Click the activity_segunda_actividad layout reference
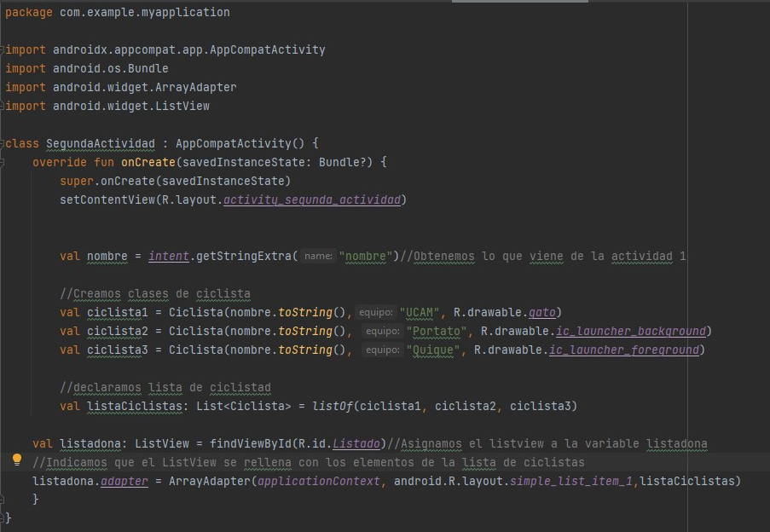Viewport: 770px width, 532px height. point(311,199)
